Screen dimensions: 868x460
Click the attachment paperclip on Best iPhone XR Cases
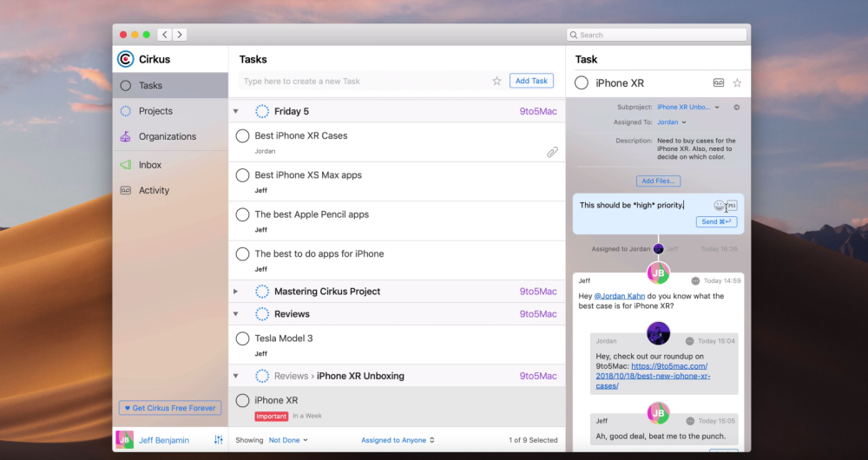[552, 152]
